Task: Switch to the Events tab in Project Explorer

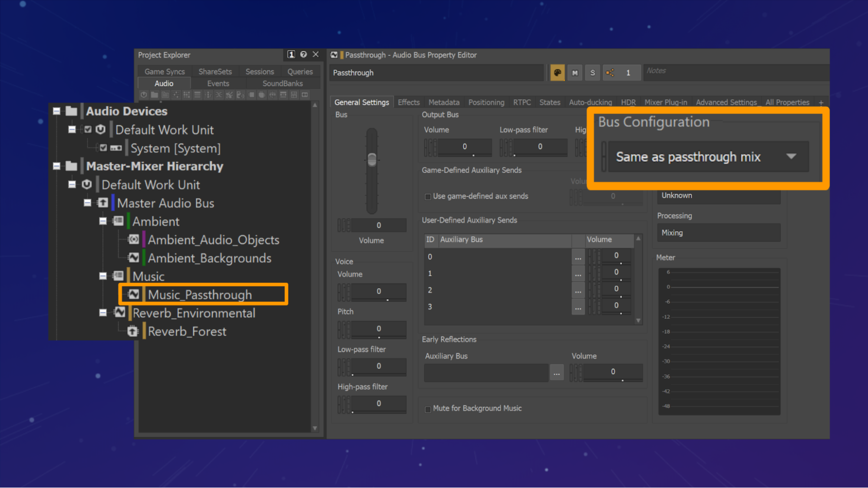Action: coord(218,83)
